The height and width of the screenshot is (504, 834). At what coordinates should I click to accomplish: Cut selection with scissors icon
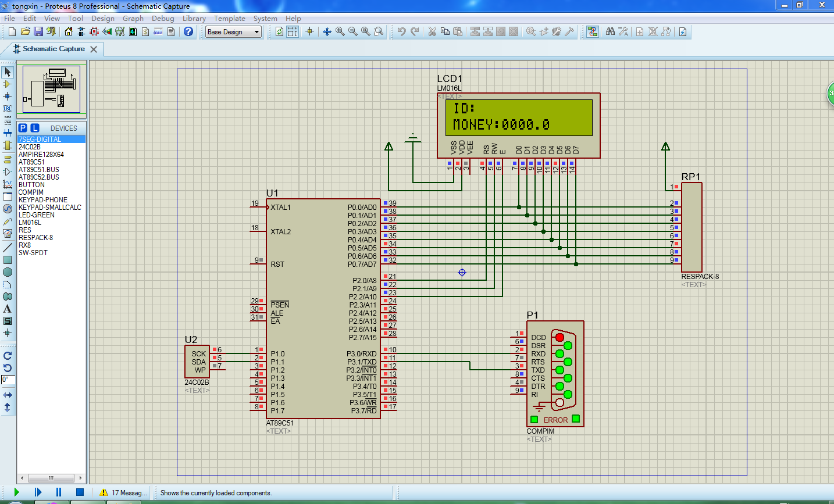432,31
